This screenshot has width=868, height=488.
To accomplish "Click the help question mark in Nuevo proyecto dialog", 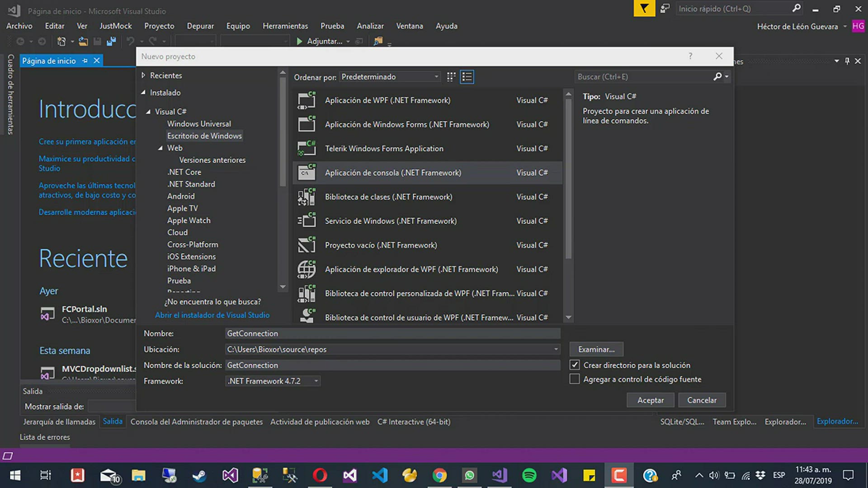I will (x=690, y=56).
